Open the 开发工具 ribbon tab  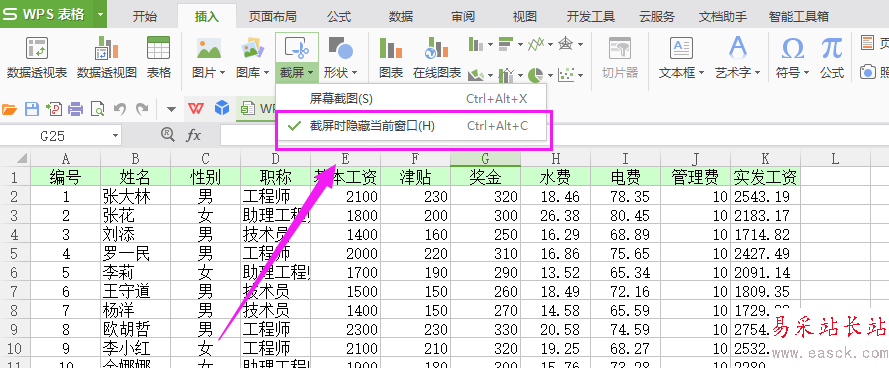[x=591, y=16]
